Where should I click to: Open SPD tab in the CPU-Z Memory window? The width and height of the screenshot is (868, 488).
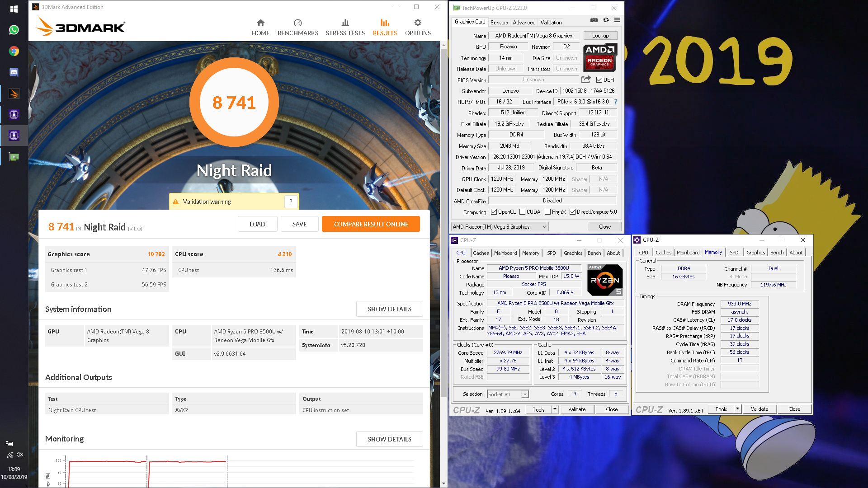click(734, 253)
